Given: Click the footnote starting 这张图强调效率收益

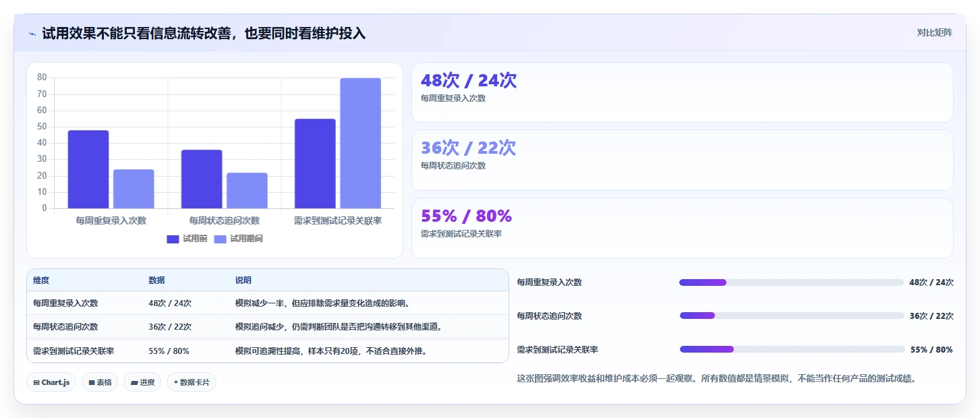Looking at the screenshot, I should [x=716, y=378].
